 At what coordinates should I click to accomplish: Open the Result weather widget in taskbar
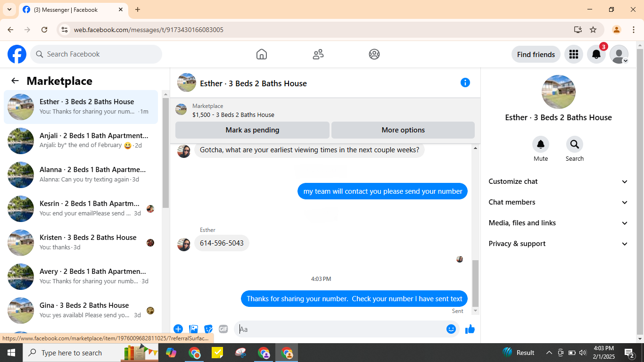[x=519, y=353]
